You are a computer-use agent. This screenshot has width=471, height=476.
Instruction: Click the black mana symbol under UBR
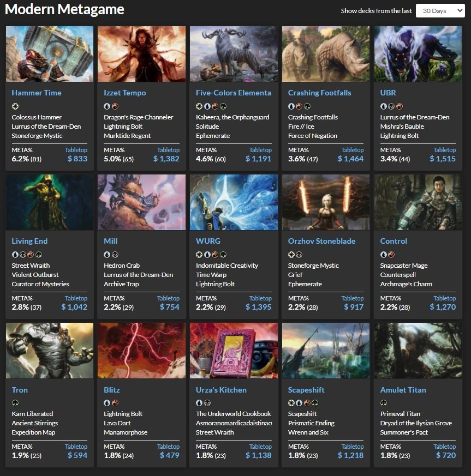point(391,106)
